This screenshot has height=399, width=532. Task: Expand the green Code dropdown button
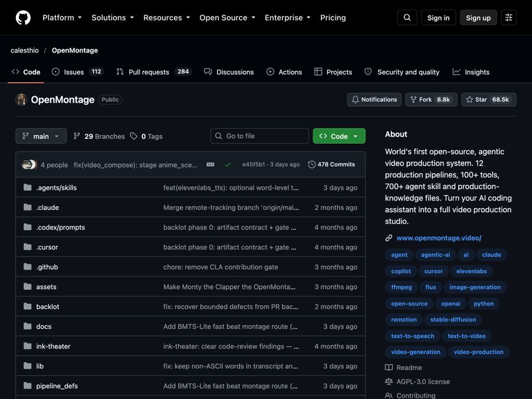pos(339,136)
